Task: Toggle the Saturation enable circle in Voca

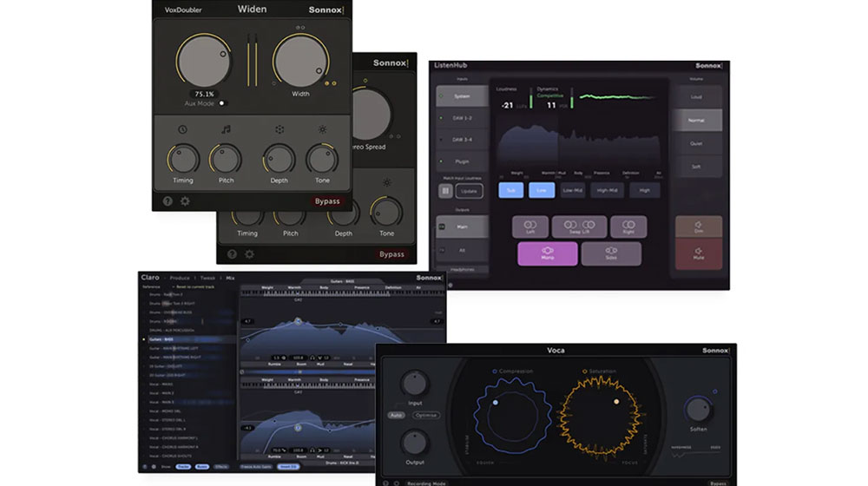Action: [584, 371]
